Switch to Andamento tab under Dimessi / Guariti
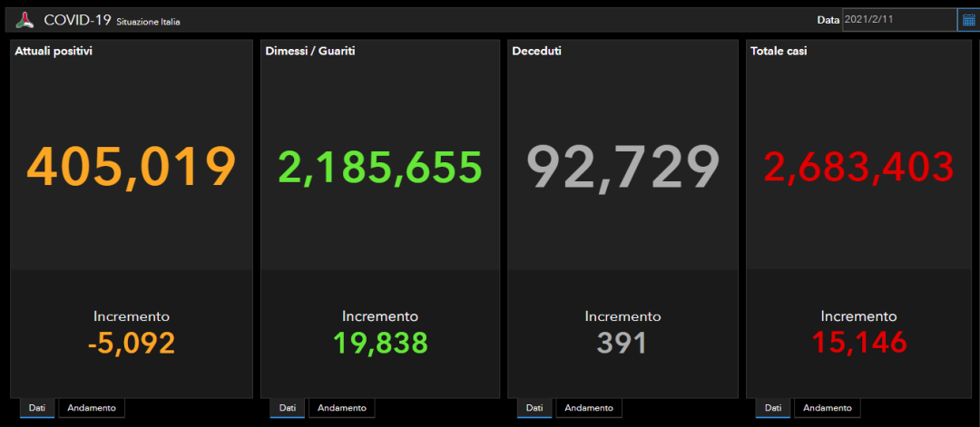 coord(342,408)
